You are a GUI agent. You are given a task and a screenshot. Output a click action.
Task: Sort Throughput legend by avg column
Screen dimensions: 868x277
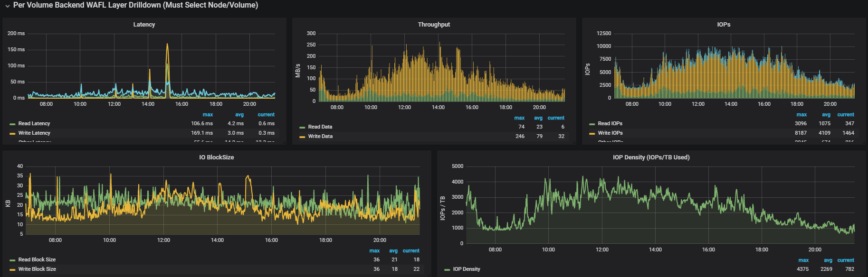pyautogui.click(x=538, y=118)
